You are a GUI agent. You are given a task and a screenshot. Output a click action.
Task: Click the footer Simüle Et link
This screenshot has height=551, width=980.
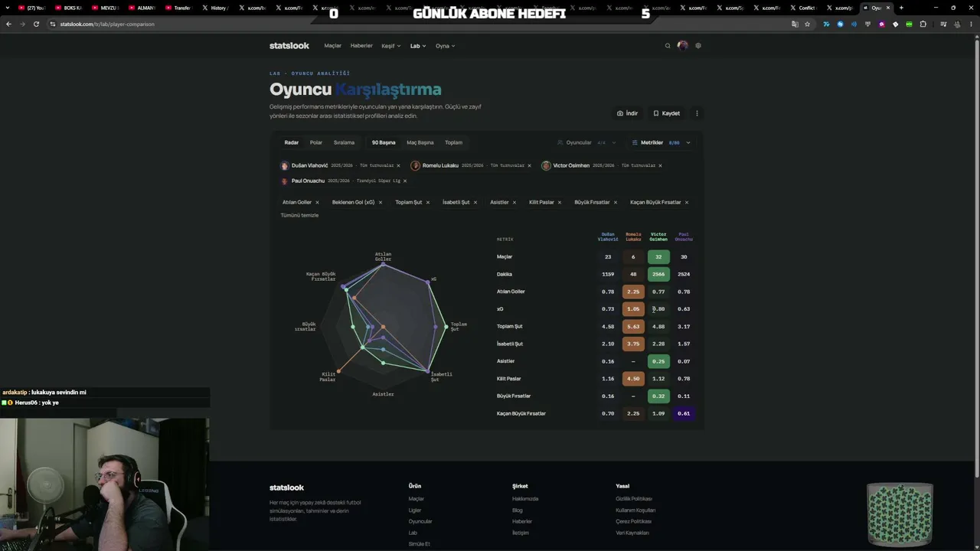pyautogui.click(x=419, y=544)
